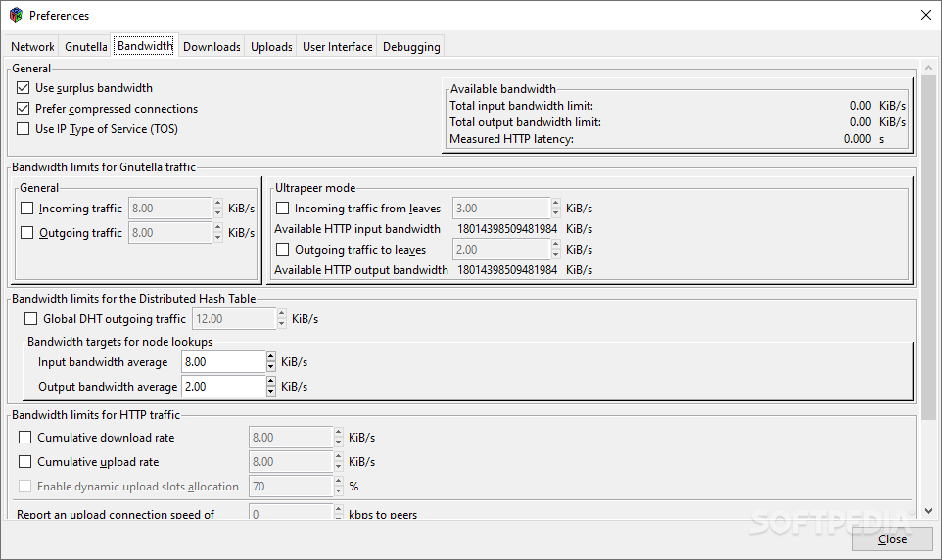Viewport: 942px width, 560px height.
Task: Click the Preferences app icon in title bar
Action: point(16,15)
